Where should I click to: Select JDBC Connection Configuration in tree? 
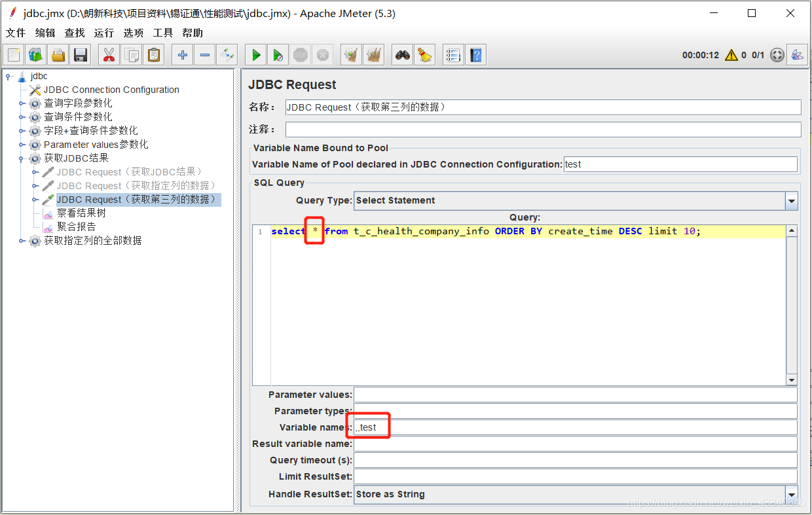111,90
